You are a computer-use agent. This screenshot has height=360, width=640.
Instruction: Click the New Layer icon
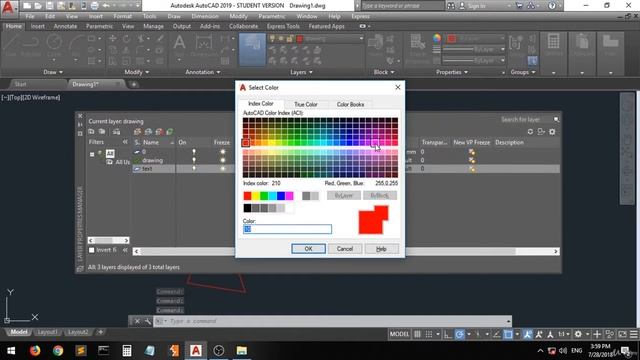tap(137, 132)
